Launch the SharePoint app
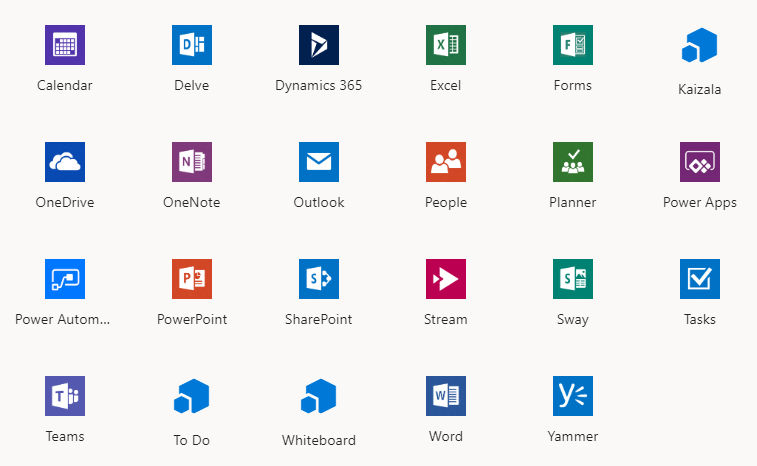This screenshot has height=466, width=757. point(319,279)
